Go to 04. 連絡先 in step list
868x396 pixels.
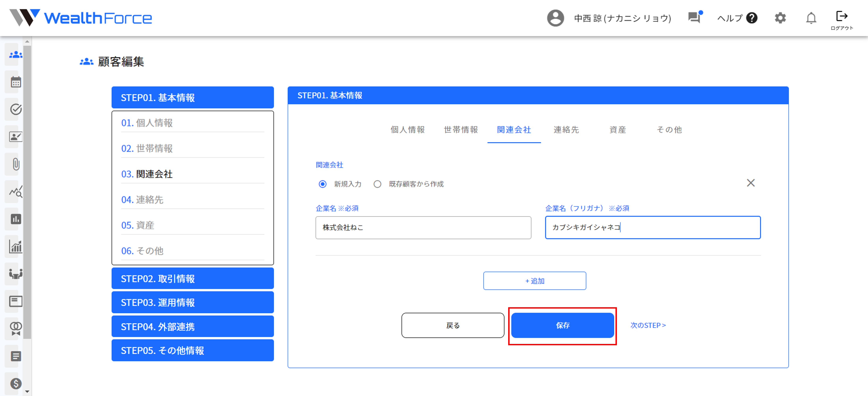point(192,199)
